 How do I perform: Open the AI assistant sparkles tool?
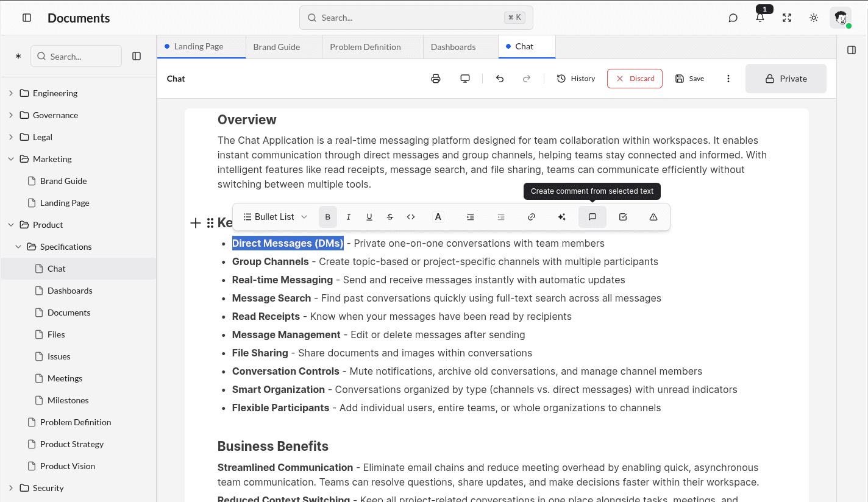click(561, 216)
